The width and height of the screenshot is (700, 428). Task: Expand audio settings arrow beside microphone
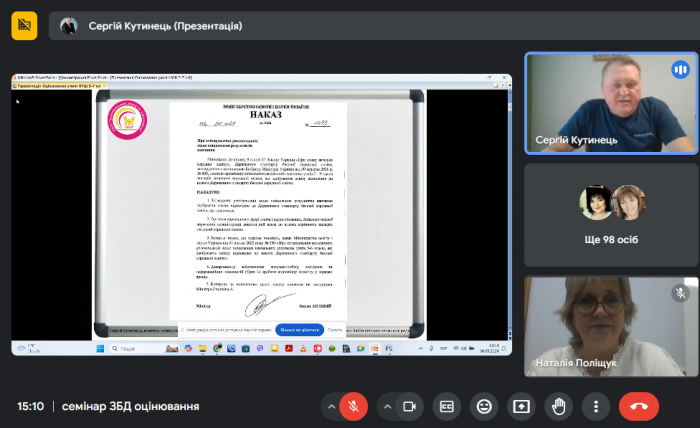coord(329,406)
